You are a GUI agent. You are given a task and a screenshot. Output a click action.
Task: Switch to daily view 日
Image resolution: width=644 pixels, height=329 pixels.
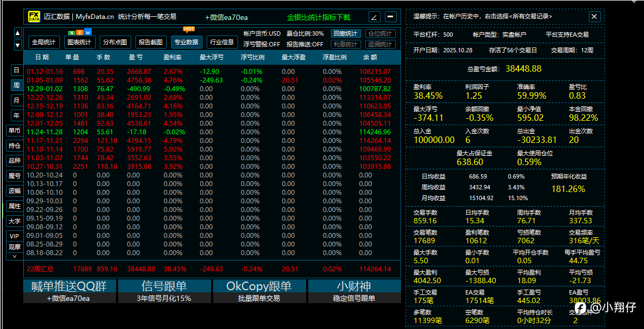click(16, 71)
